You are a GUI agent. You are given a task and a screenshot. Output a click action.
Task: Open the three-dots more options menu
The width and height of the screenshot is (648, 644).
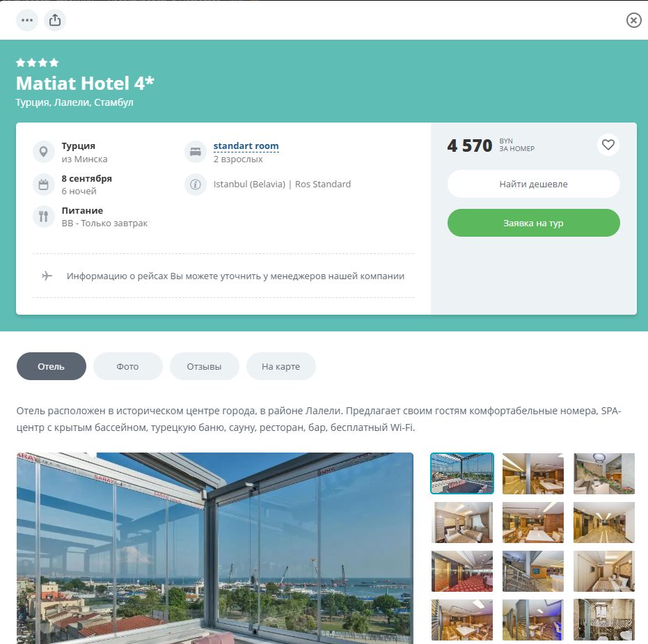click(x=27, y=20)
